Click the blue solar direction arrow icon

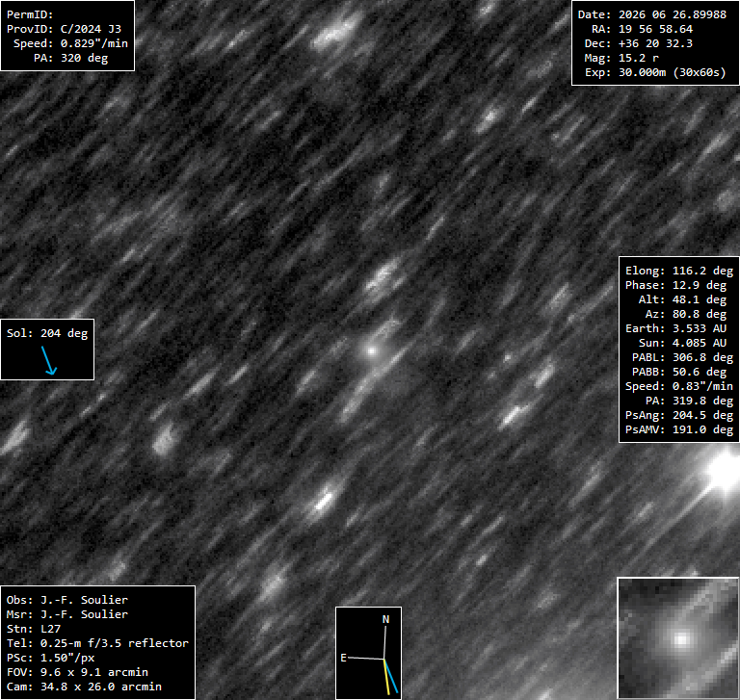49,360
